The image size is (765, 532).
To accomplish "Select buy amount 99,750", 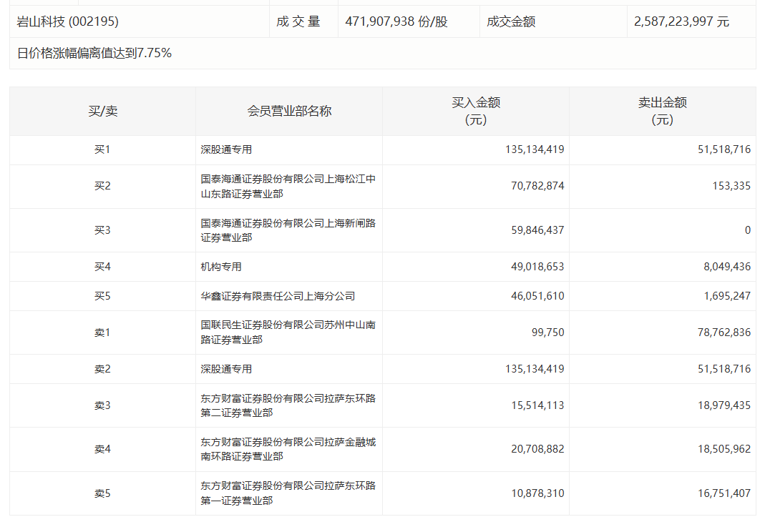I will point(548,332).
